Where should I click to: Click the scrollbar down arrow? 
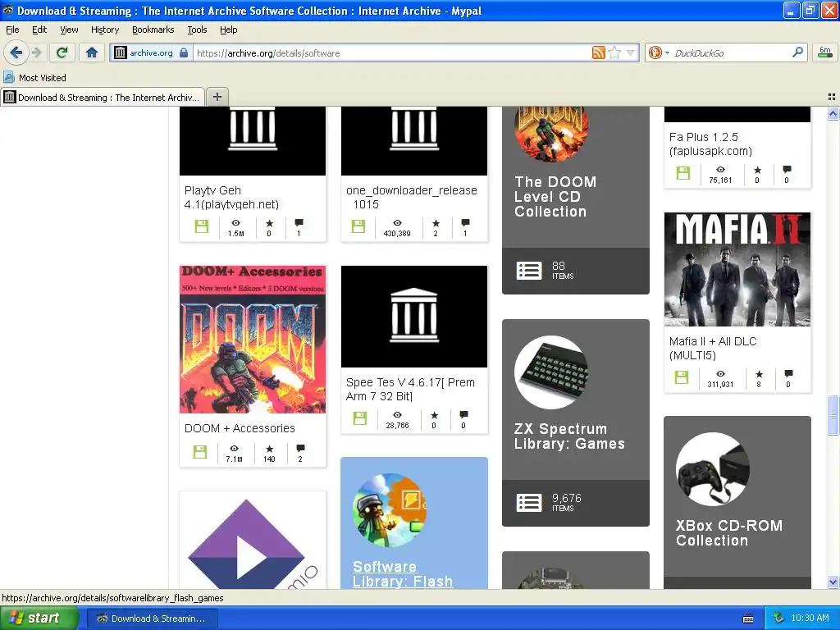coord(833,582)
